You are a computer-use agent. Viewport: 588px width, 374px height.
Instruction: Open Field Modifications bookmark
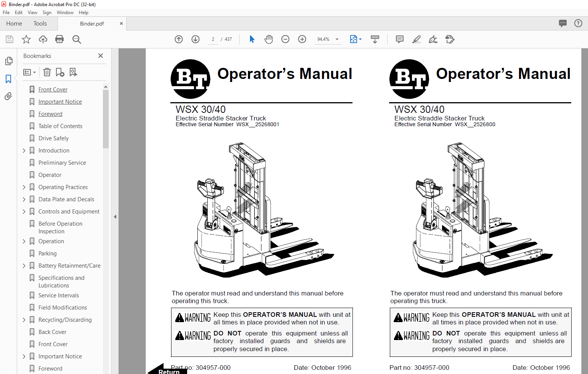click(62, 308)
